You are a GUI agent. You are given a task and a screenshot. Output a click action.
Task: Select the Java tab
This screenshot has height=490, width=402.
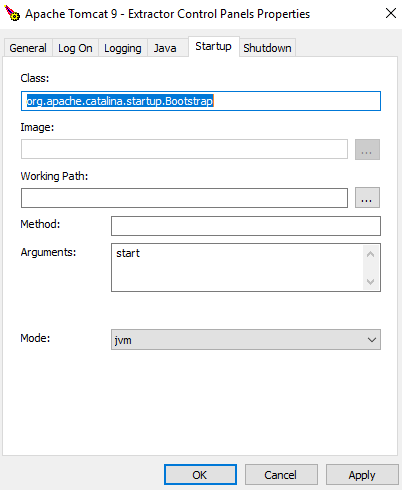[x=165, y=48]
